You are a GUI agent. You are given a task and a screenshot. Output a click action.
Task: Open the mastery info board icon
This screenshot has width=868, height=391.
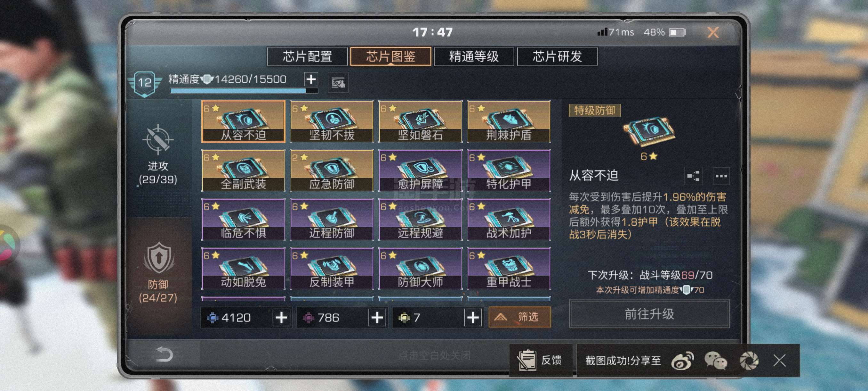click(338, 82)
